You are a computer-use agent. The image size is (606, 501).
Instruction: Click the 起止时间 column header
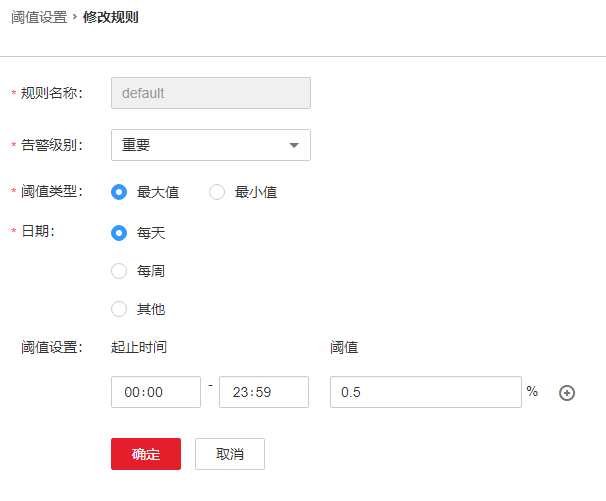(x=139, y=347)
